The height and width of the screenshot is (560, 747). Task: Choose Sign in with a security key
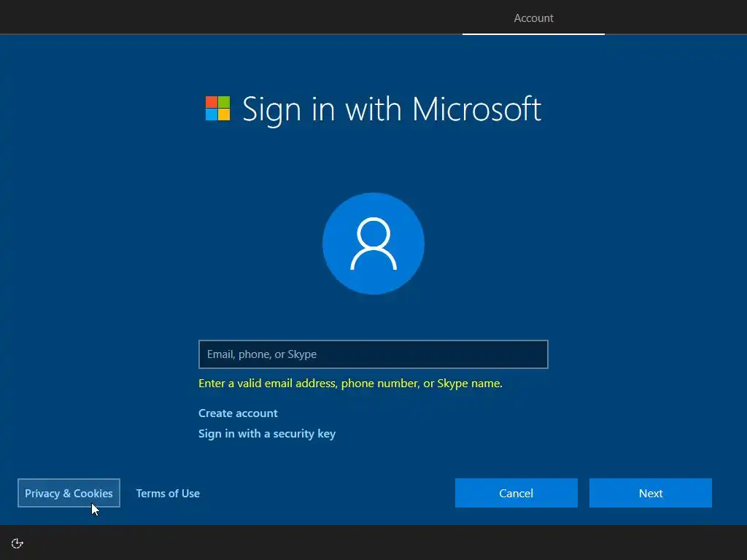[x=267, y=433]
